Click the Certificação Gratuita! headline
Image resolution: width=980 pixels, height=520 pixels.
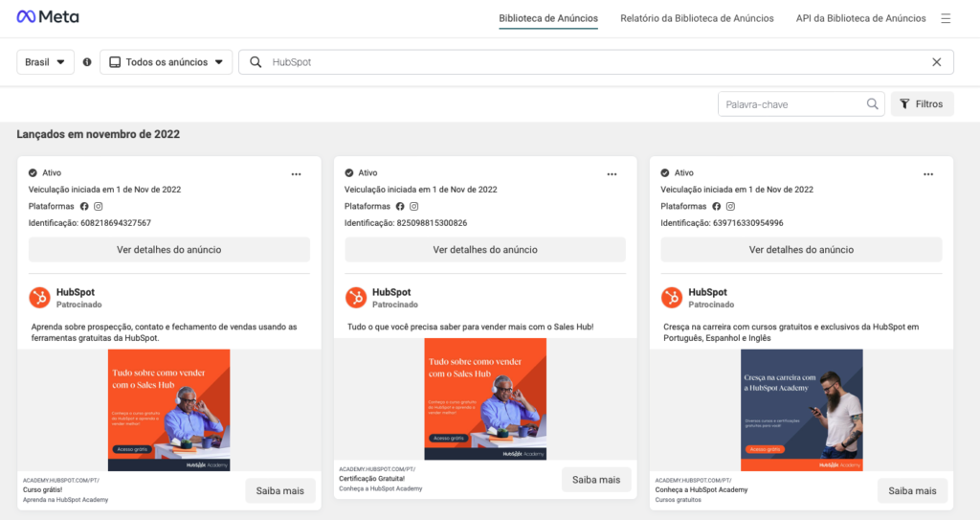coord(372,479)
